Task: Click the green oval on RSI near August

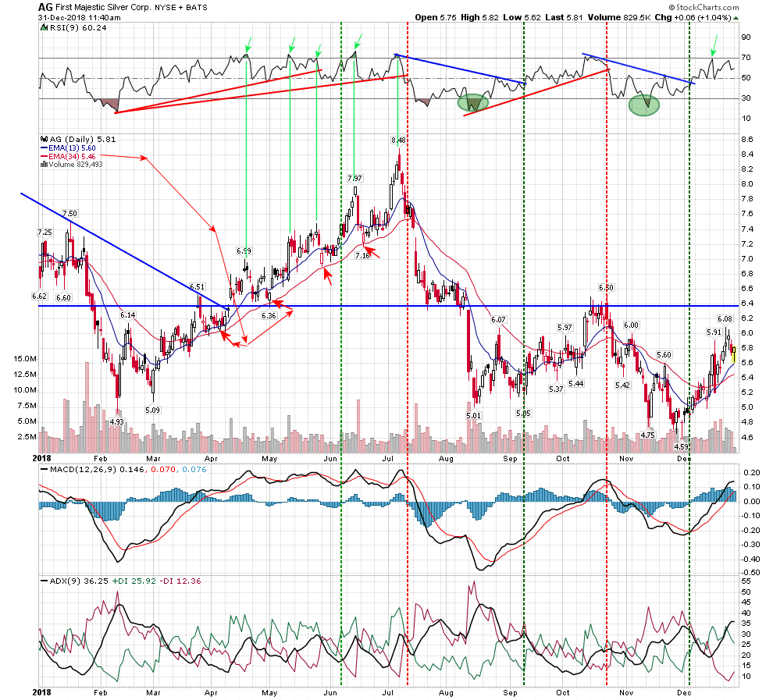Action: coord(472,102)
